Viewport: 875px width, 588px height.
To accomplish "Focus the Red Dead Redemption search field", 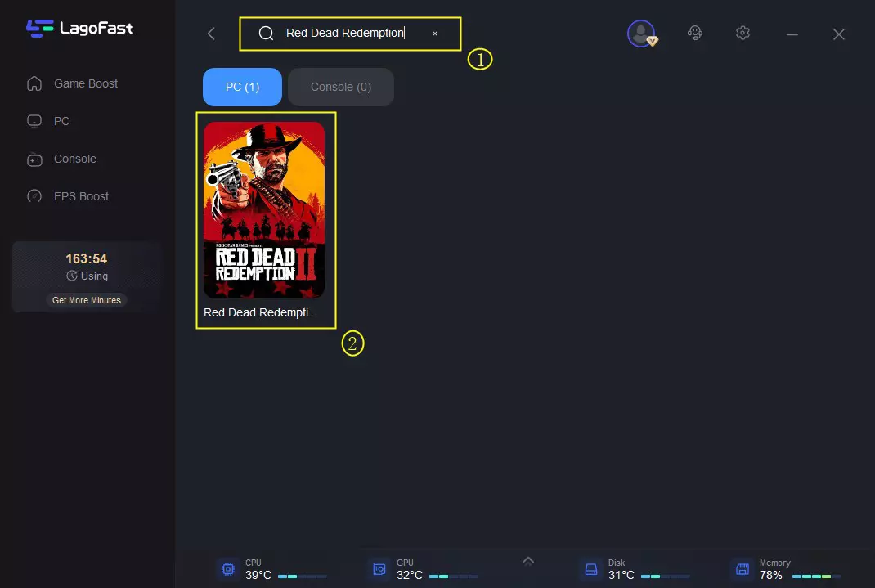I will click(x=351, y=34).
